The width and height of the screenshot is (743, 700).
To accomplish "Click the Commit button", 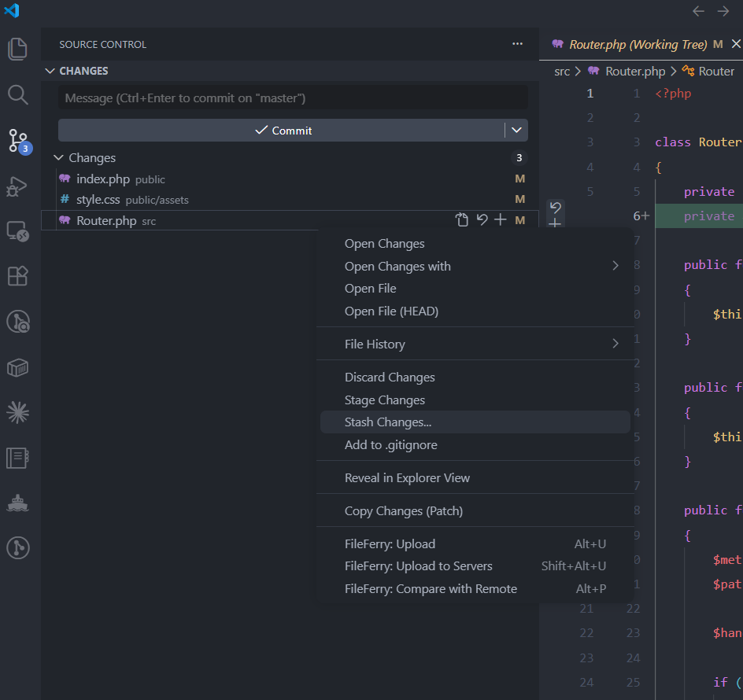I will pos(282,131).
